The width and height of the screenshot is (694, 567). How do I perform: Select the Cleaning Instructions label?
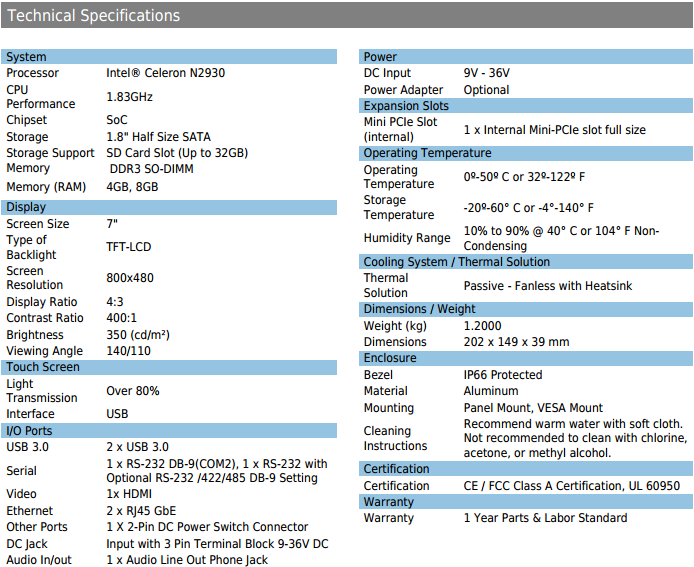click(x=395, y=438)
